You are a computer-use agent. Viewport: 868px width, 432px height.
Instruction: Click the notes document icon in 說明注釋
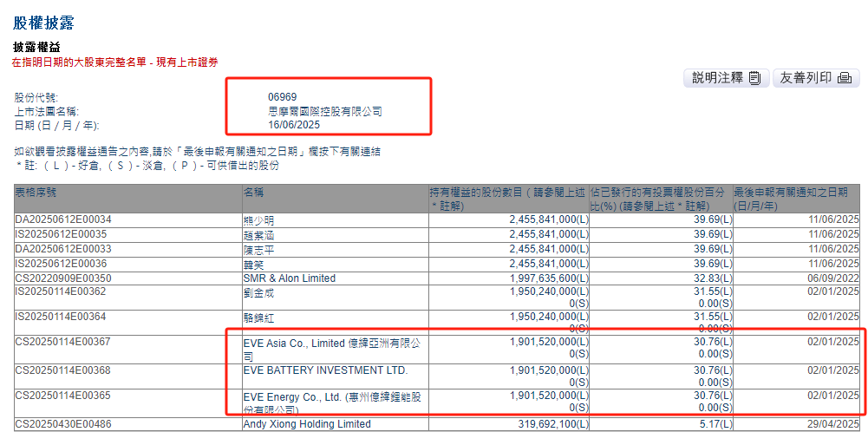pos(755,79)
